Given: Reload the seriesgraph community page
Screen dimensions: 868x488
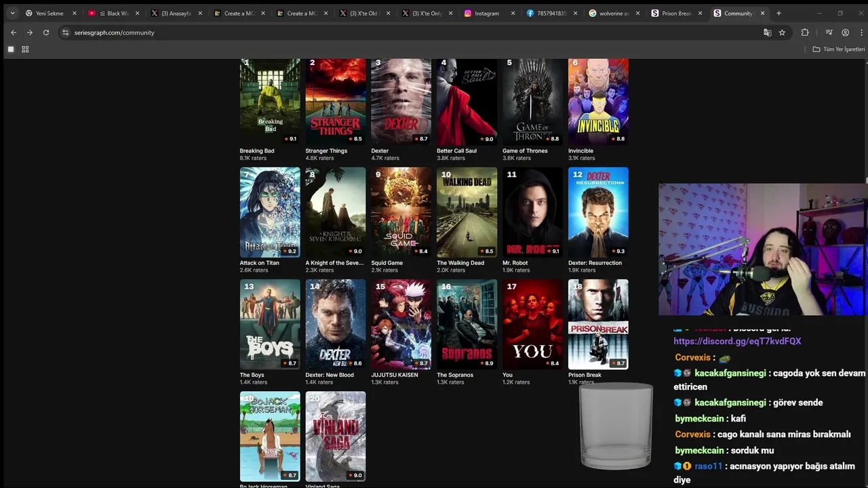Looking at the screenshot, I should click(x=46, y=33).
